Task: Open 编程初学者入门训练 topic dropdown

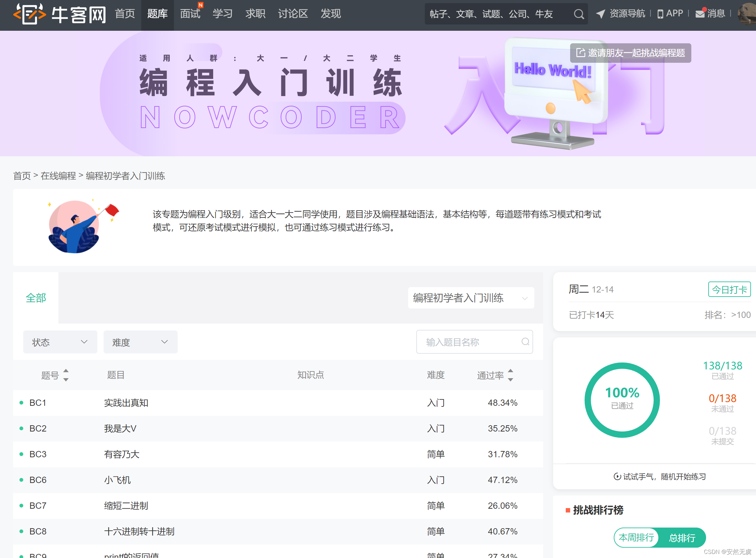Action: 471,298
